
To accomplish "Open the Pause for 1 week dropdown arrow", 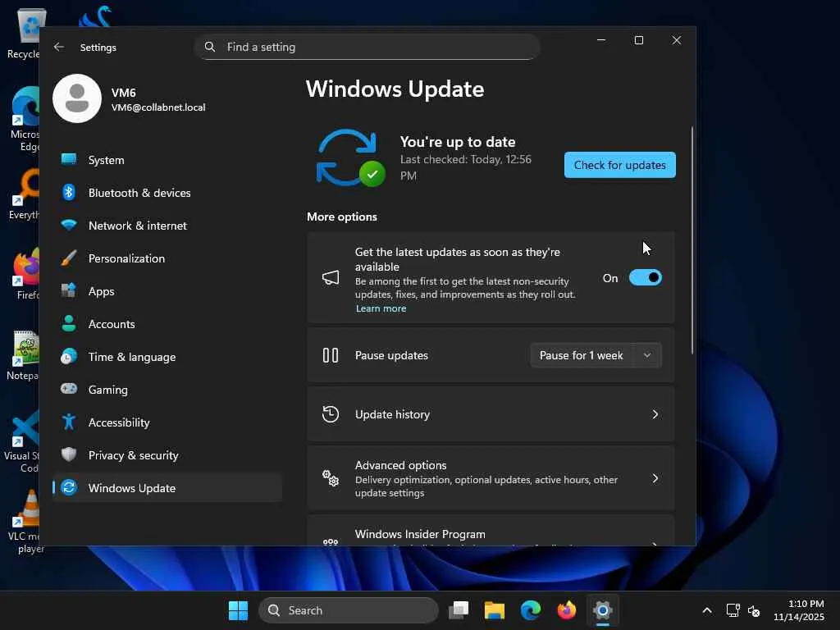I will pyautogui.click(x=647, y=355).
